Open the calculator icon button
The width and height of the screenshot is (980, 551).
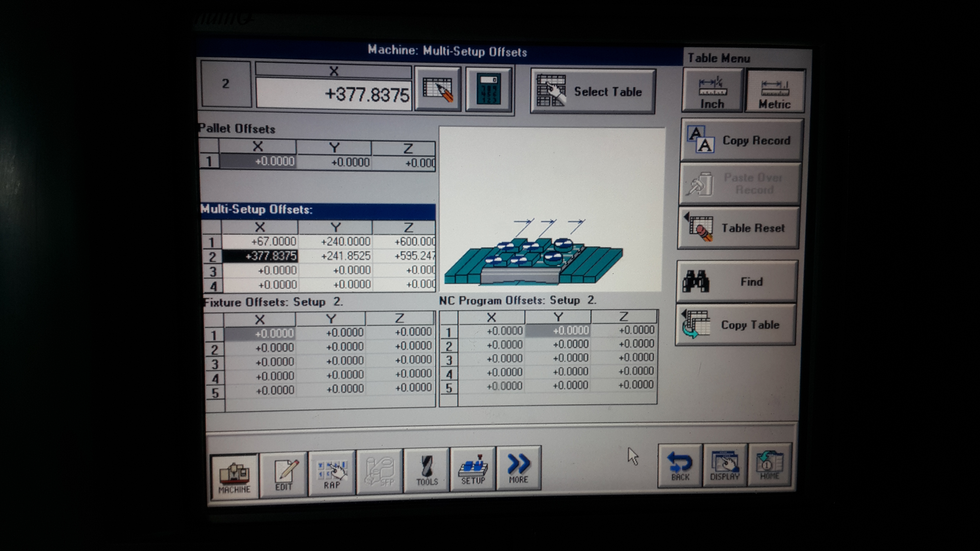click(489, 90)
